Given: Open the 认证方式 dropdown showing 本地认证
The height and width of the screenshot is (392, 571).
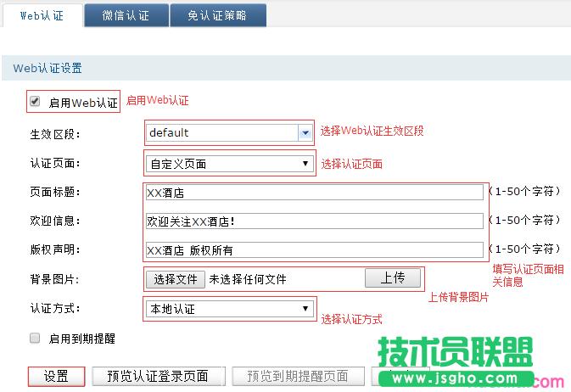Looking at the screenshot, I should click(x=229, y=309).
